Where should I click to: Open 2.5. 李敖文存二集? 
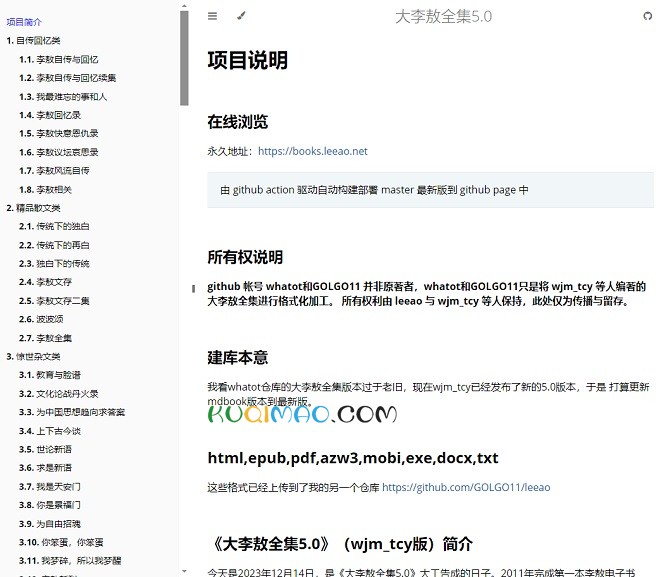tap(54, 301)
